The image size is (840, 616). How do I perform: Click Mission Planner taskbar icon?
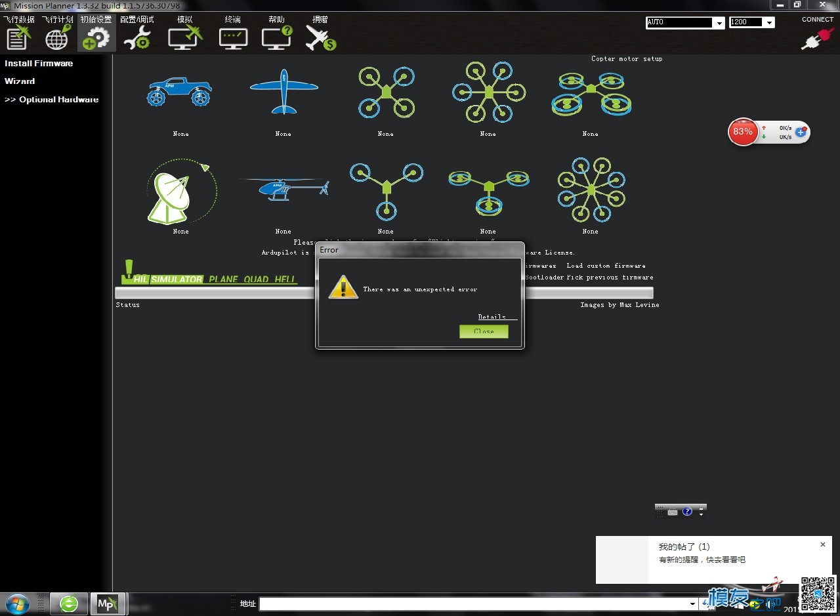(x=108, y=604)
